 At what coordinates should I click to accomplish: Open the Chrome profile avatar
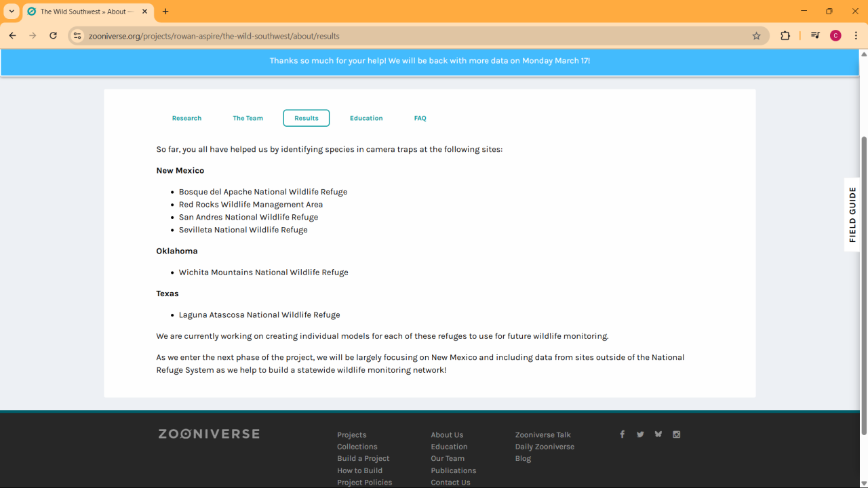coord(835,36)
